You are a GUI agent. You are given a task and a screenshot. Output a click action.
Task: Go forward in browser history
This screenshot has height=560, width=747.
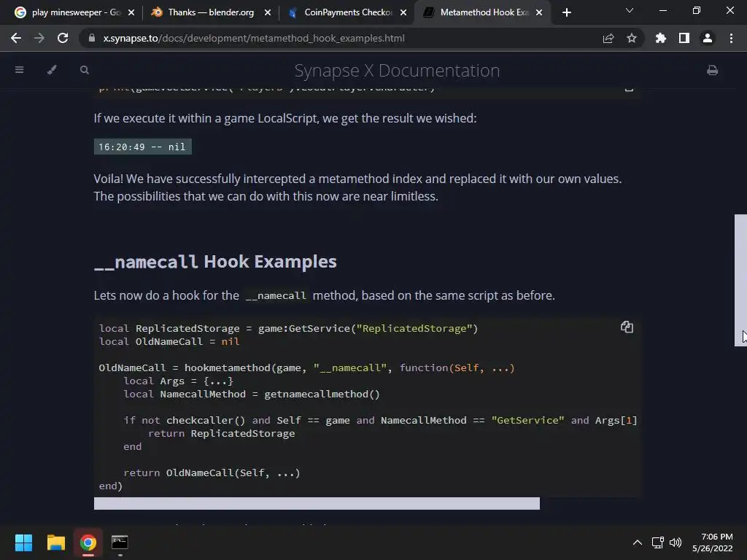pyautogui.click(x=39, y=38)
